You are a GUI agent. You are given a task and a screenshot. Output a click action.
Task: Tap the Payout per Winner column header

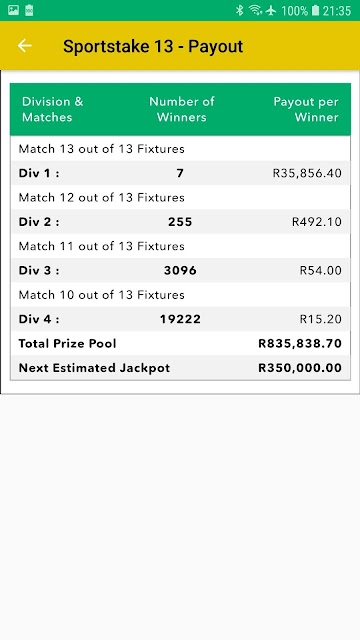coord(306,109)
